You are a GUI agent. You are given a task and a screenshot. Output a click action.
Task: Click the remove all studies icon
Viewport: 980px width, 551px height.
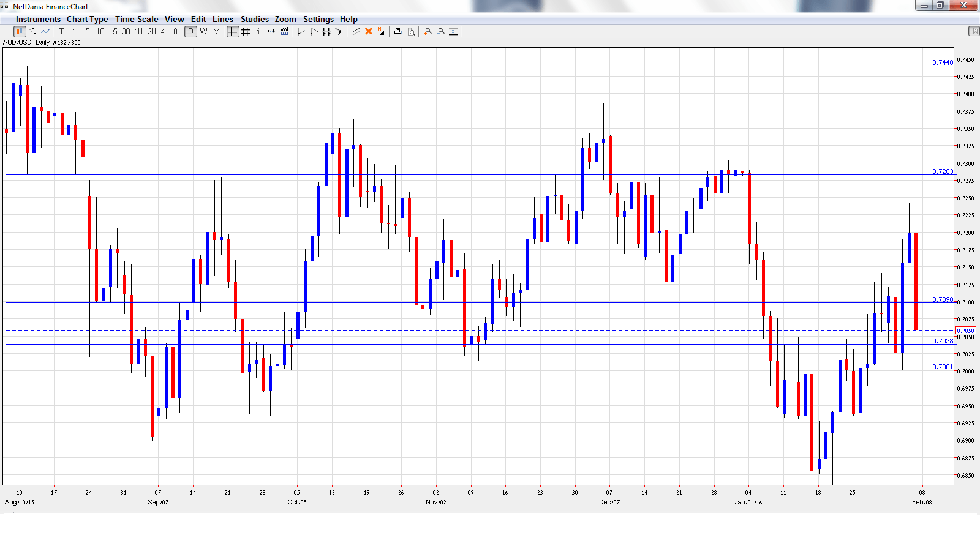coord(381,32)
